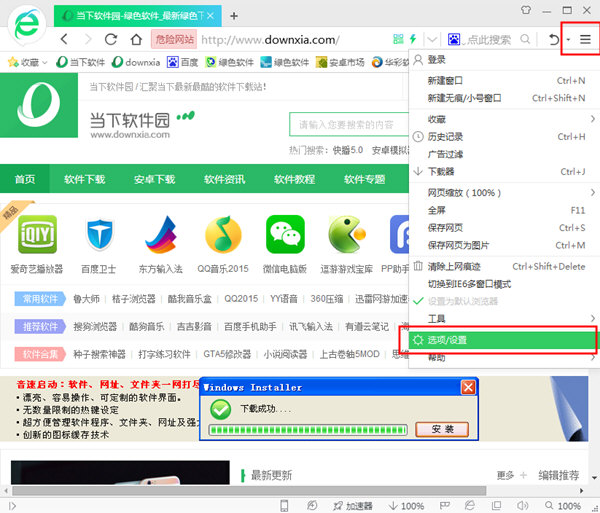Open the 当下软件 bookmark

(80, 62)
